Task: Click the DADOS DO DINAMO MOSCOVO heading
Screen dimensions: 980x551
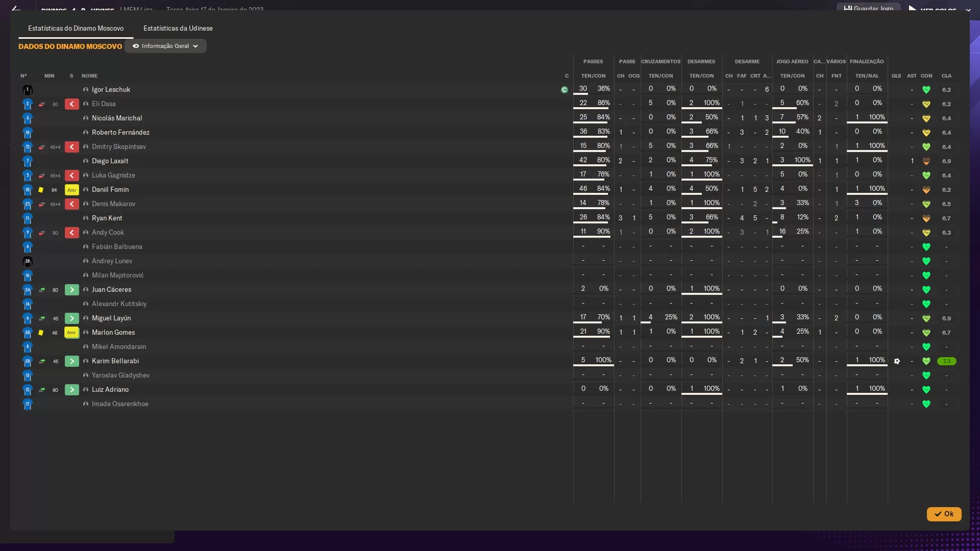Action: tap(70, 46)
